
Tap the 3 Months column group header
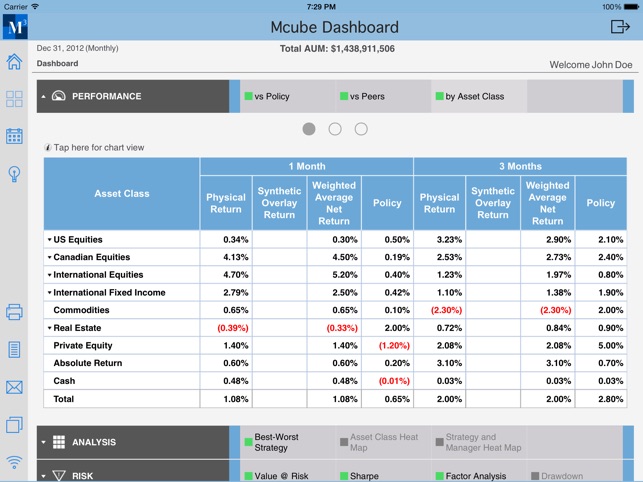tap(520, 166)
